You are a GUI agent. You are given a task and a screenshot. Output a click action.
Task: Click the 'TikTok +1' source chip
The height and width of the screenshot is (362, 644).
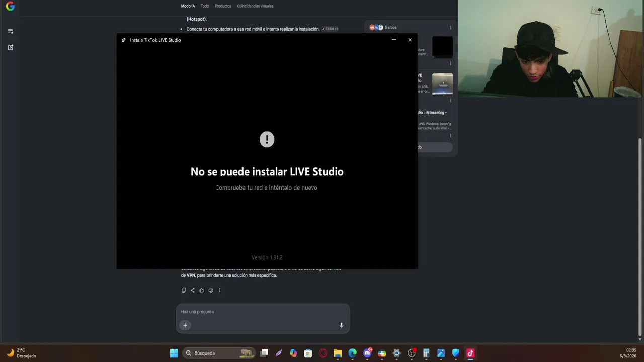330,29
